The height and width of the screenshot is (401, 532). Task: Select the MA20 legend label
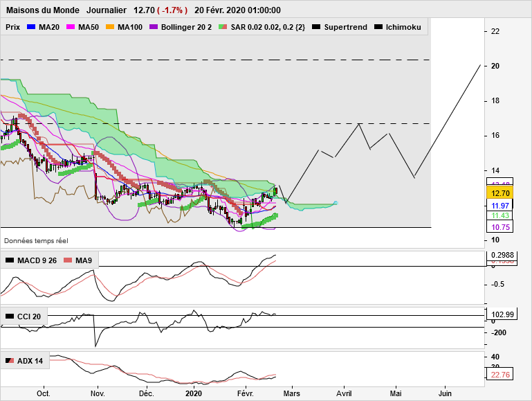[49, 27]
